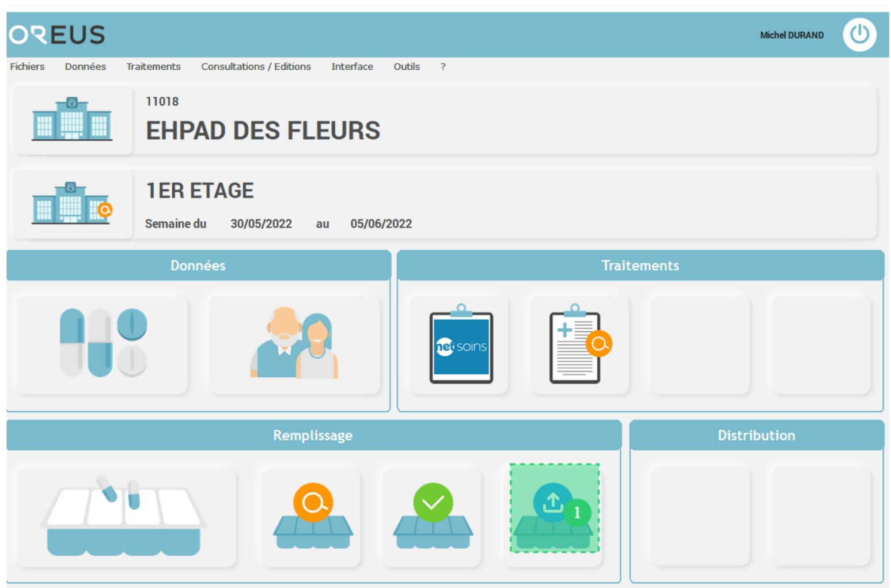Open the Traitements menu
891x588 pixels.
(153, 66)
